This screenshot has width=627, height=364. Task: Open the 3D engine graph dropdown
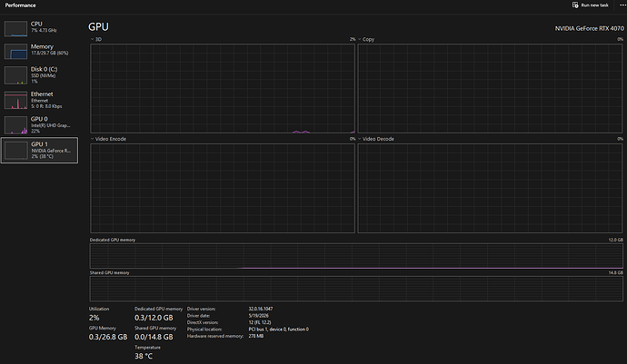(93, 39)
